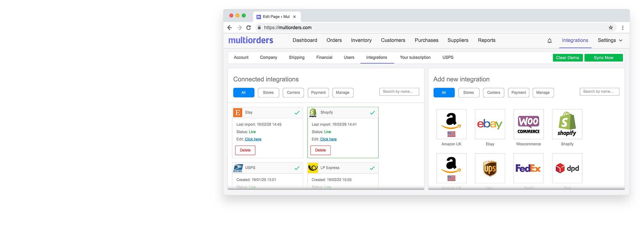Switch to the Shipping settings tab
This screenshot has width=644, height=234.
click(x=297, y=57)
